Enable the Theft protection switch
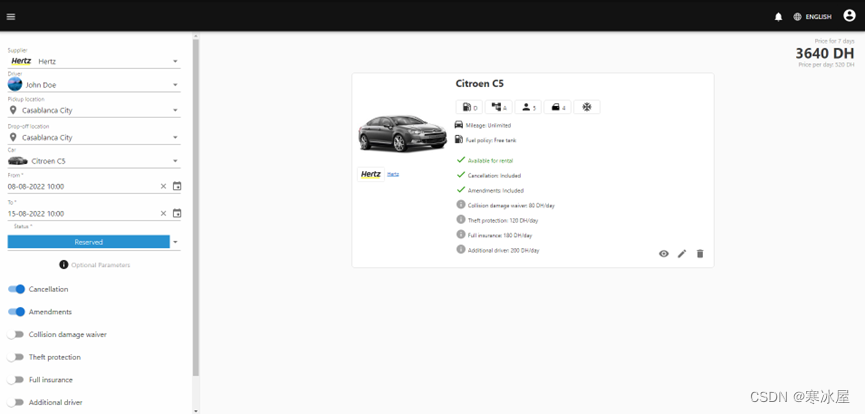The image size is (865, 414). tap(15, 357)
